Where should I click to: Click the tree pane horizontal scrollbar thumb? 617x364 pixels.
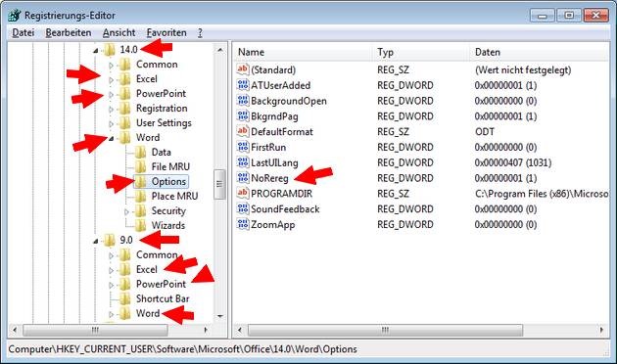95,330
